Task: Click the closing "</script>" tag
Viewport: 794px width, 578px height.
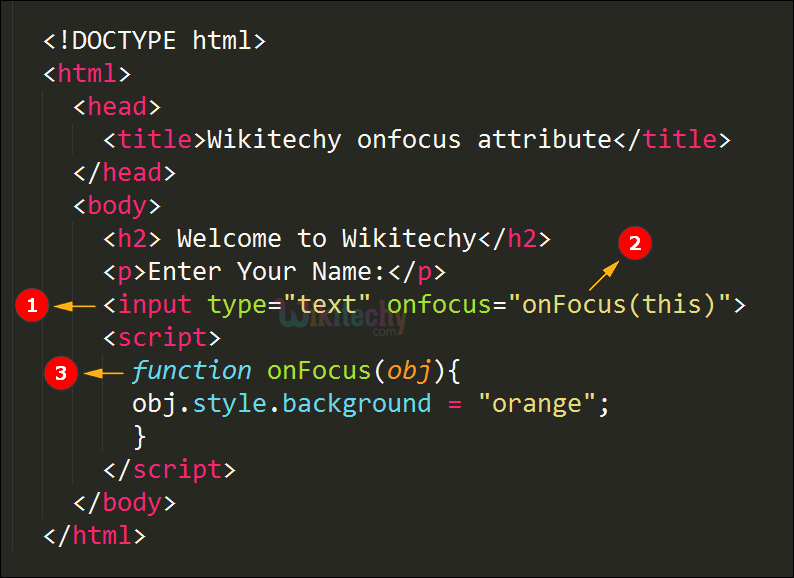Action: (170, 470)
